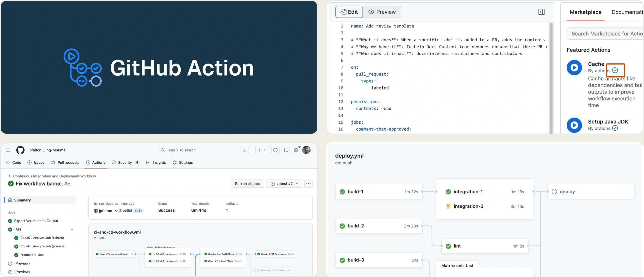644x277 pixels.
Task: Open the Setup Java JDK action title
Action: [x=608, y=122]
